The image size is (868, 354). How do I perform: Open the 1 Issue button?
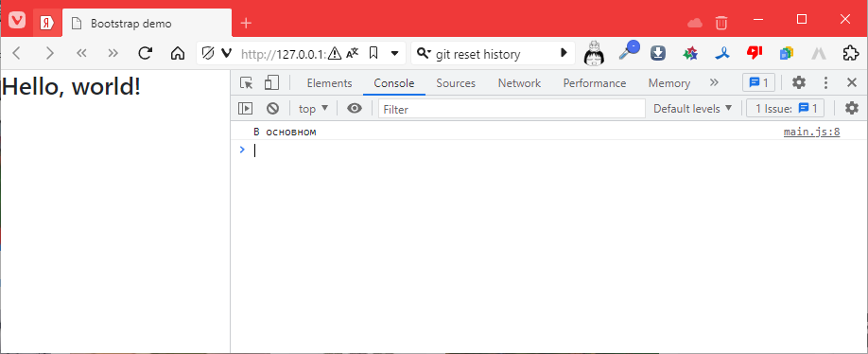tap(786, 109)
